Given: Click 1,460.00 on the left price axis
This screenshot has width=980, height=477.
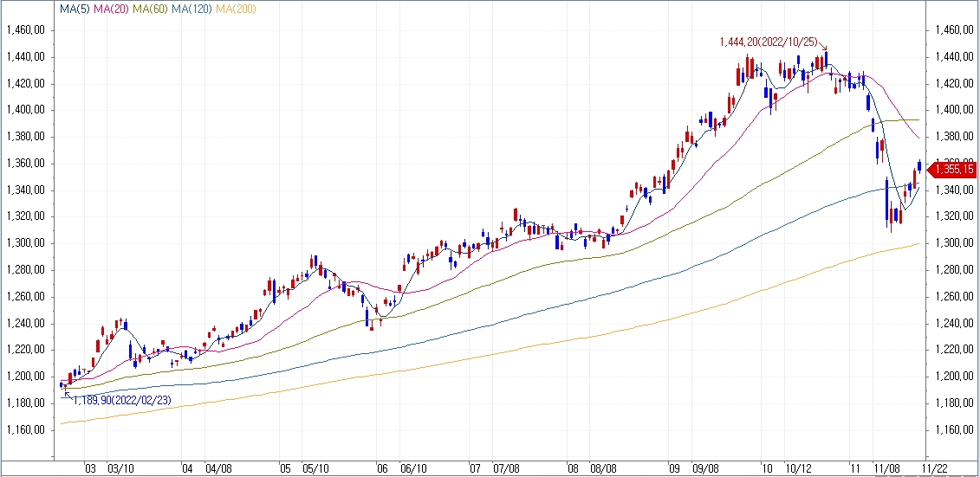Looking at the screenshot, I should tap(25, 30).
